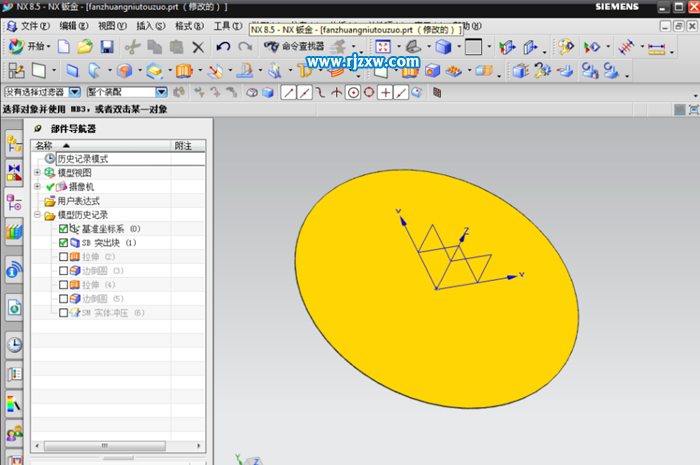700x465 pixels.
Task: Click the New file icon
Action: click(64, 47)
